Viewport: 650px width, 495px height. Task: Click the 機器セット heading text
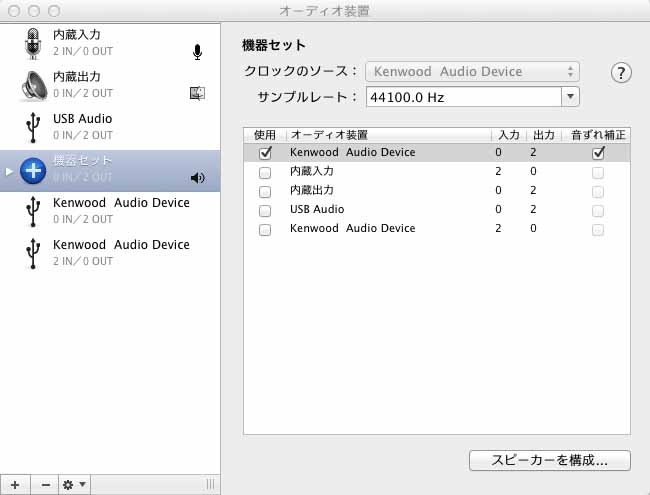(274, 45)
